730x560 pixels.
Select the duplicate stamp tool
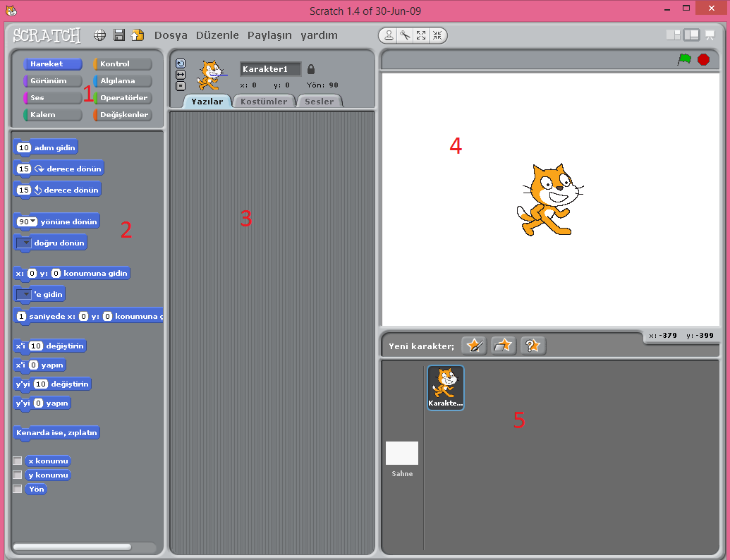point(389,35)
